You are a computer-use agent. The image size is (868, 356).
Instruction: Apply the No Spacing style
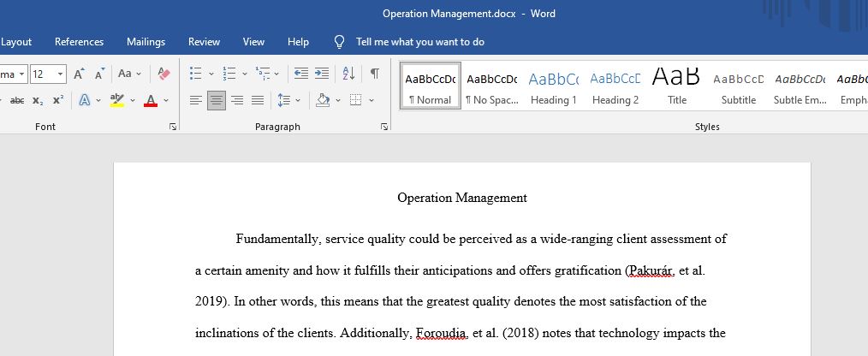(x=492, y=86)
